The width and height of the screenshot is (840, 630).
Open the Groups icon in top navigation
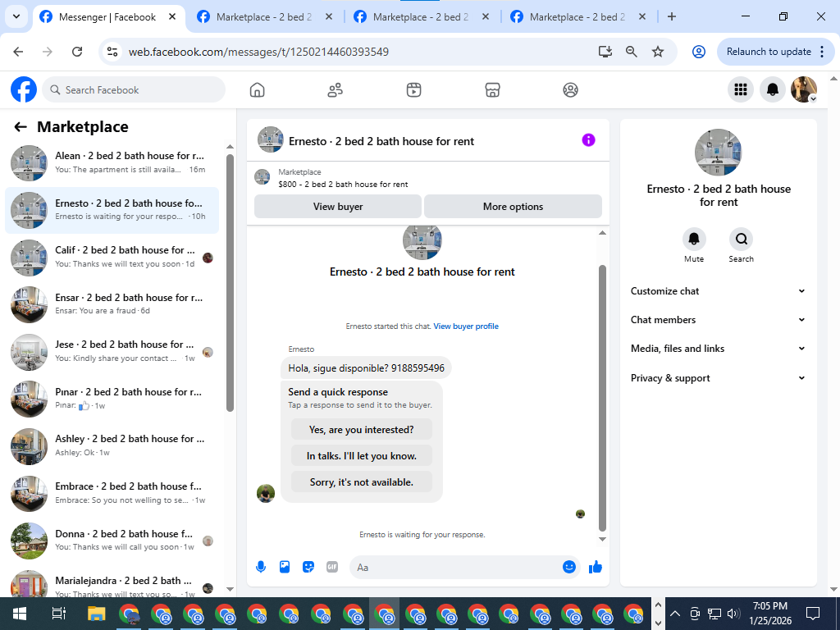pos(571,90)
